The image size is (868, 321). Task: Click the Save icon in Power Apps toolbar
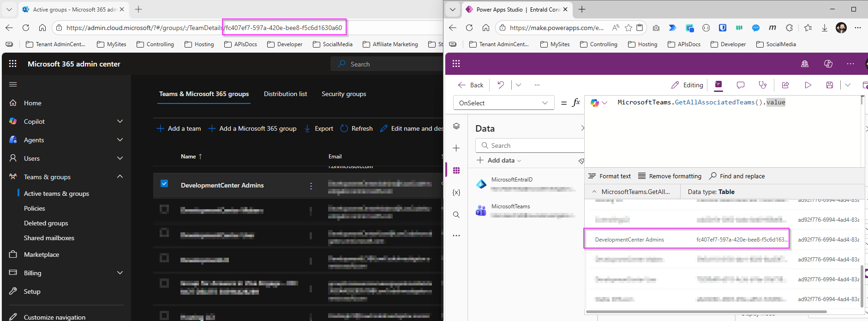pos(830,85)
